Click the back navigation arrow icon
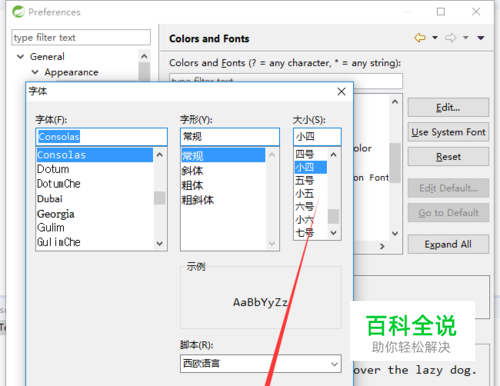The height and width of the screenshot is (386, 500). click(420, 38)
